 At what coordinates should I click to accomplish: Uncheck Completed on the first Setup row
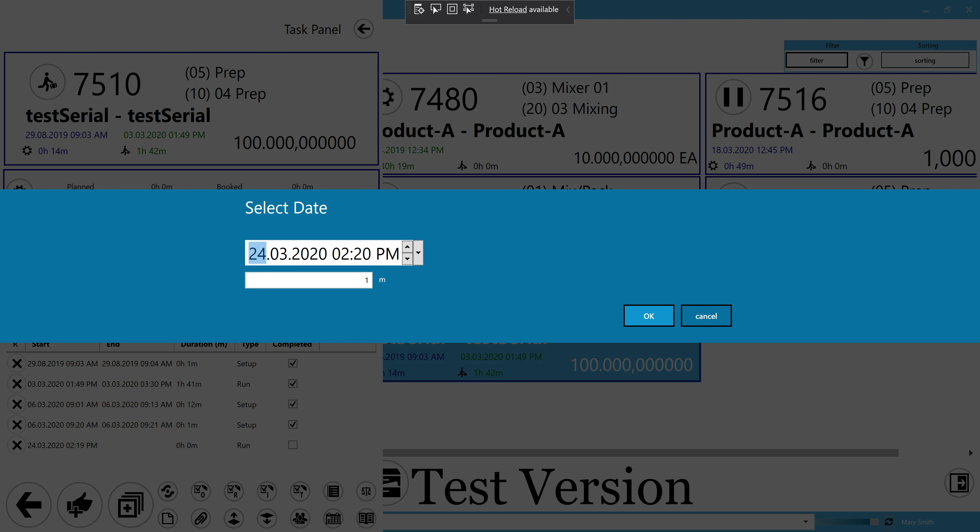click(292, 364)
